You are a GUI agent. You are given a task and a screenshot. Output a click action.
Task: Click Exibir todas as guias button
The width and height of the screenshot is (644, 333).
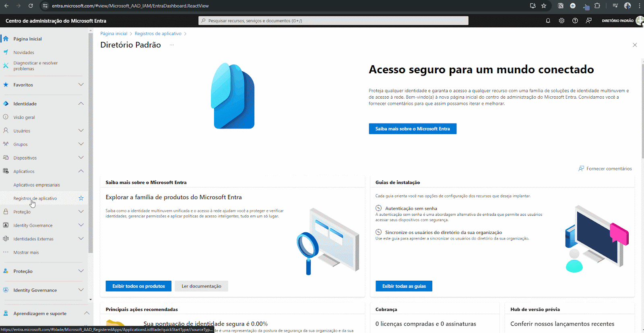[x=404, y=286]
